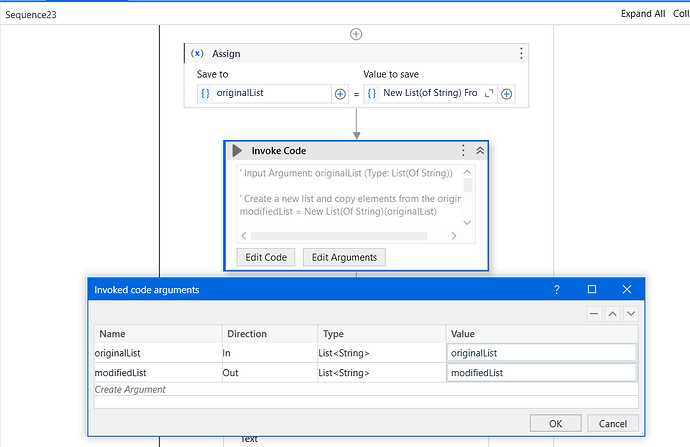Click Invoke Code play icon
Image resolution: width=690 pixels, height=447 pixels.
tap(237, 150)
